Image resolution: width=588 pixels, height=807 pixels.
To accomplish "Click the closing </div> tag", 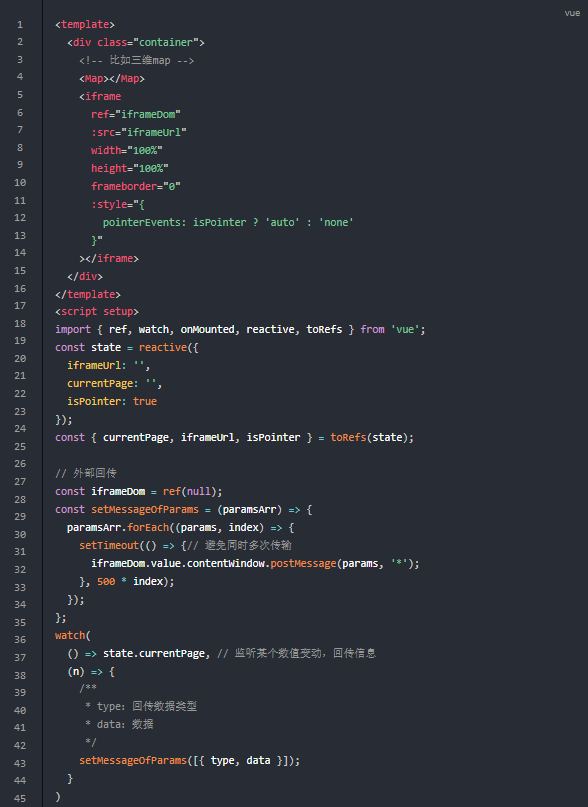I will point(85,276).
